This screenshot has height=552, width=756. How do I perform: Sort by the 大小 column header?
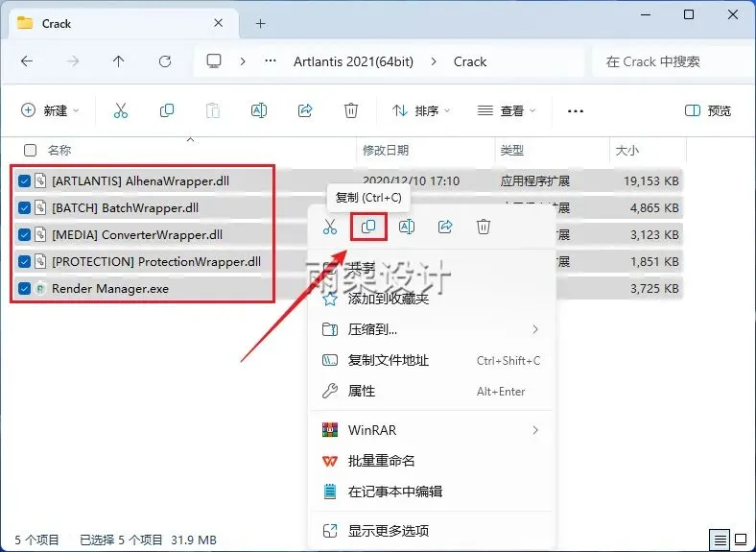(x=627, y=150)
